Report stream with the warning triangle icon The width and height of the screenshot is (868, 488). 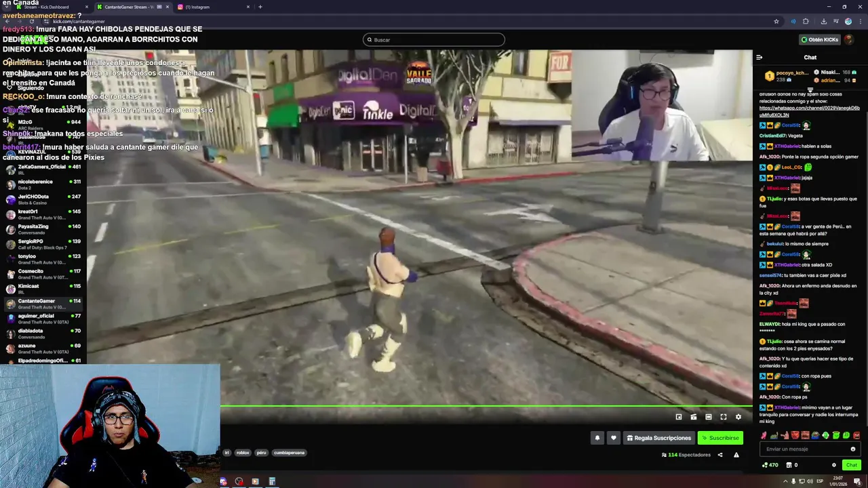(x=736, y=455)
